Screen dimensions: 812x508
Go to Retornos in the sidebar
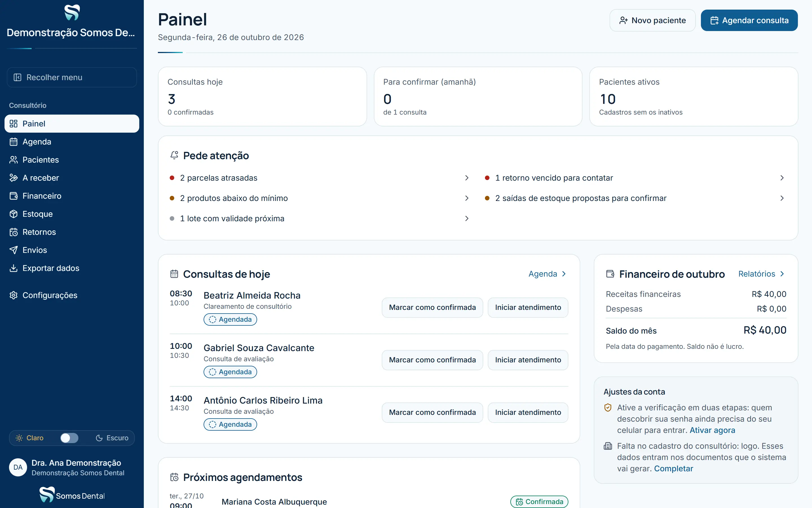pyautogui.click(x=72, y=232)
